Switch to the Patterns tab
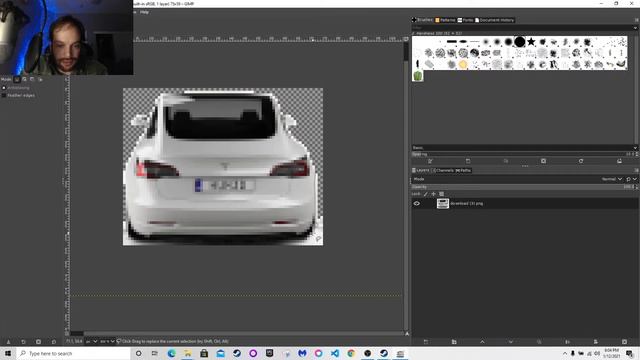Viewport: 640px width, 360px height. 445,20
